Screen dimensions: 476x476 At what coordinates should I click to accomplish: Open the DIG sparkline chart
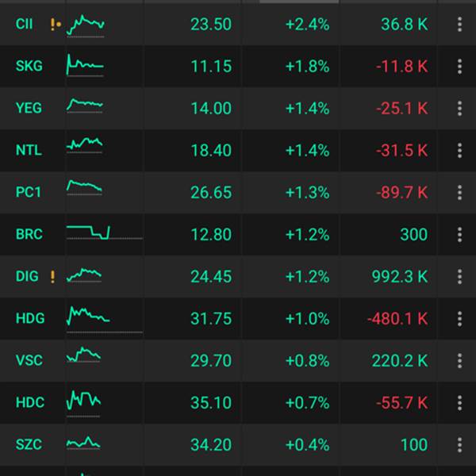click(x=84, y=275)
